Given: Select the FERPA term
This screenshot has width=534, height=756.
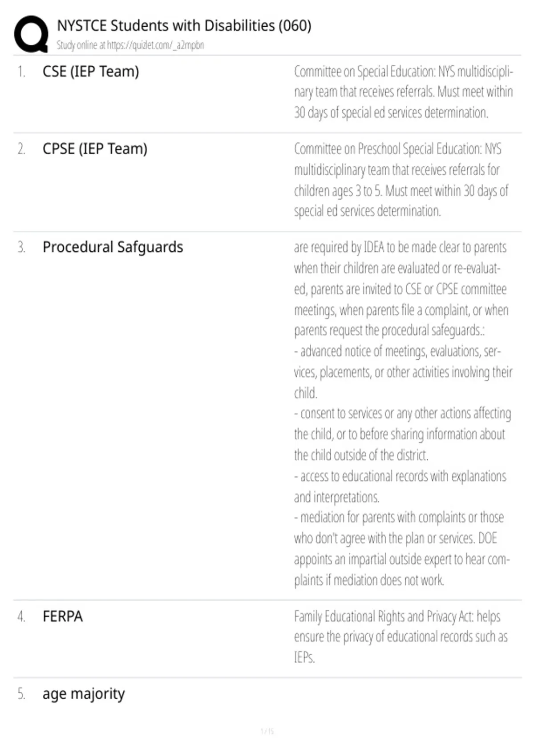Looking at the screenshot, I should (63, 616).
